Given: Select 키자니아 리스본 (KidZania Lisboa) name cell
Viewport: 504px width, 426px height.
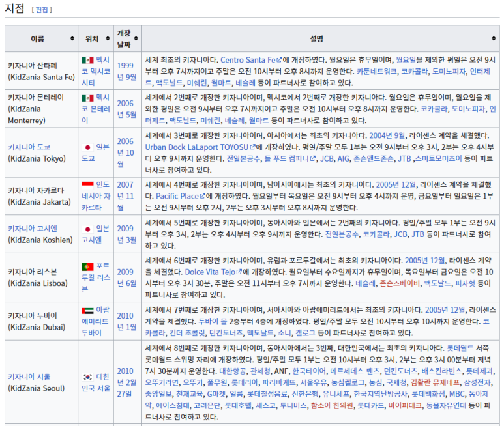Looking at the screenshot, I should click(x=42, y=277).
